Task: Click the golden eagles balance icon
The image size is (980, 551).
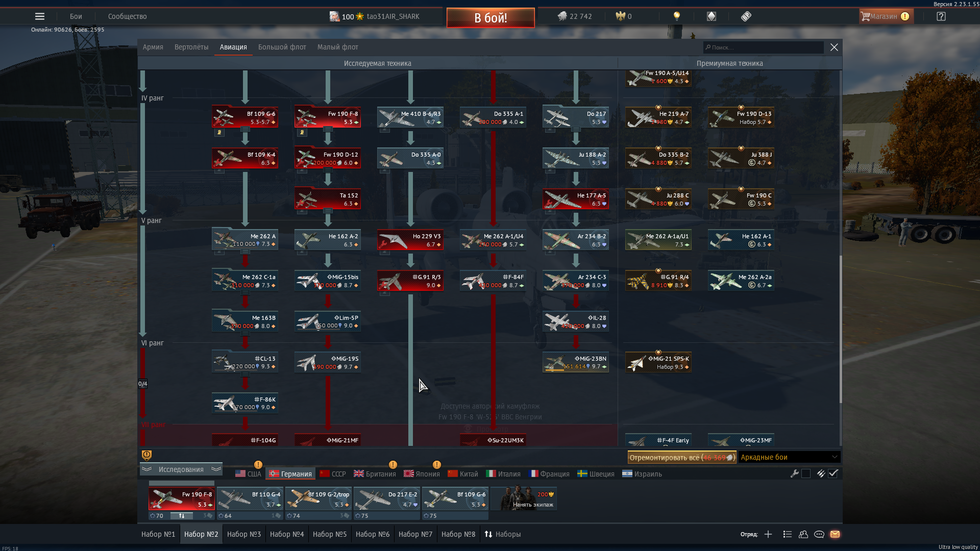Action: 620,16
